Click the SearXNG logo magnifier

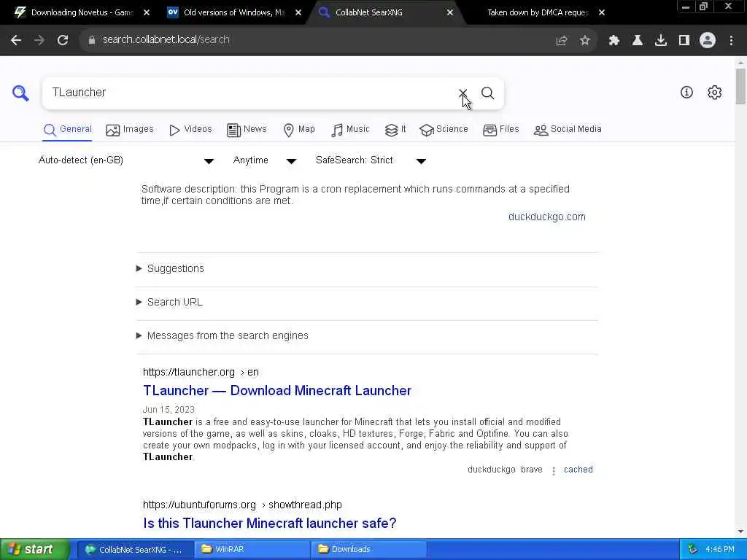pos(20,93)
